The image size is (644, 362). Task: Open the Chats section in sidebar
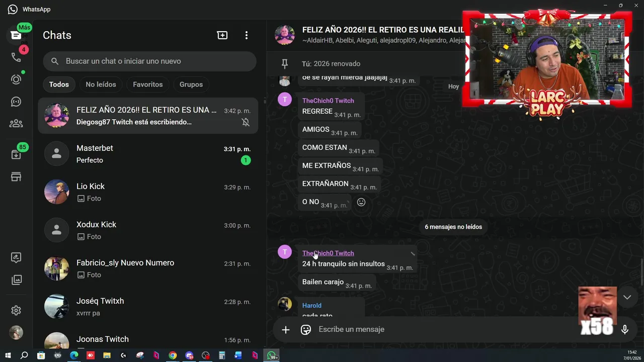click(x=16, y=35)
